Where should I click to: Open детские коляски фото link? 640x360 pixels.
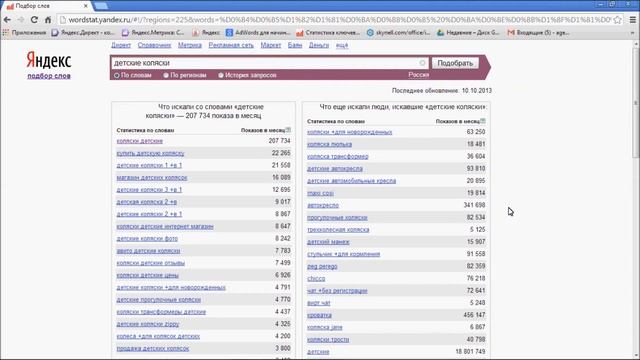coord(147,238)
